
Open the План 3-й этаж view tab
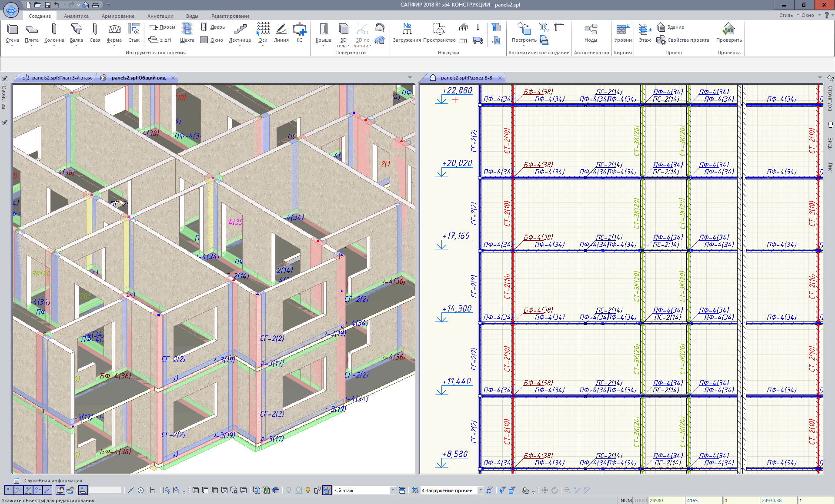coord(61,78)
